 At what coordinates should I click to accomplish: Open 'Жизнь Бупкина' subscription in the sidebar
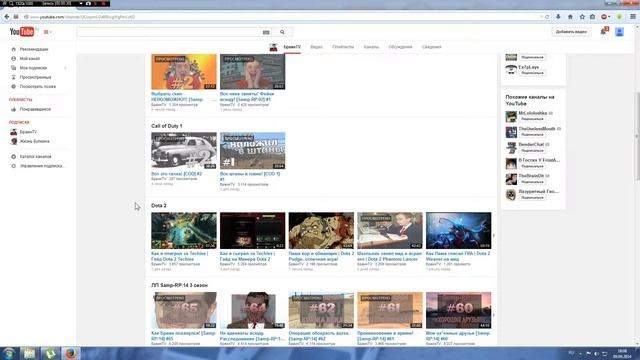[x=34, y=141]
